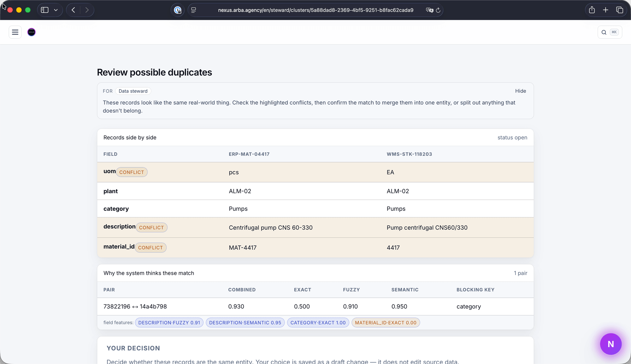Click the uom CONFLICT badge
This screenshot has width=631, height=364.
132,172
